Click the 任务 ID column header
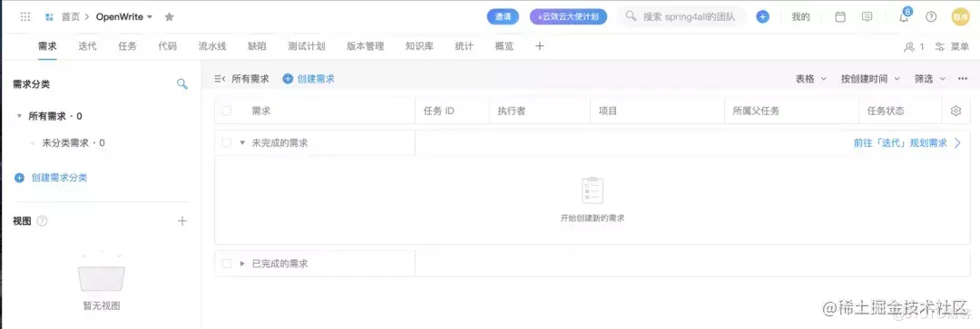The width and height of the screenshot is (980, 329). pos(439,111)
